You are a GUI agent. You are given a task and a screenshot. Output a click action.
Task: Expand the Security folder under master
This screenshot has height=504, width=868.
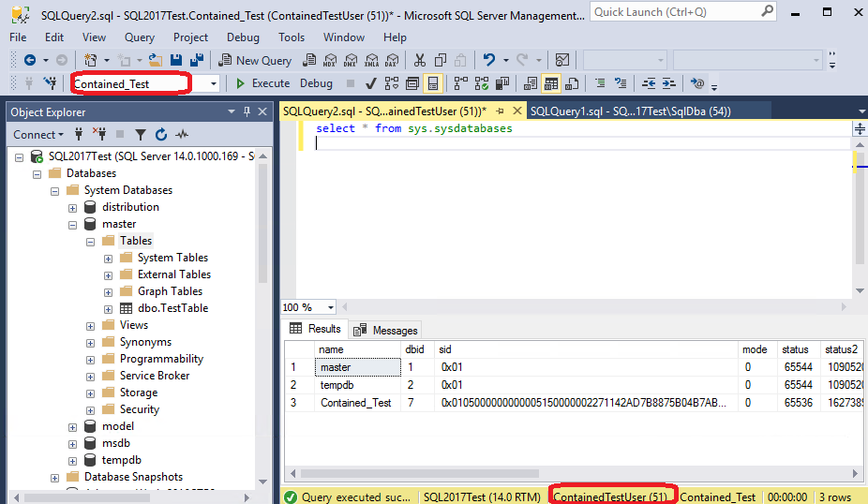point(90,410)
